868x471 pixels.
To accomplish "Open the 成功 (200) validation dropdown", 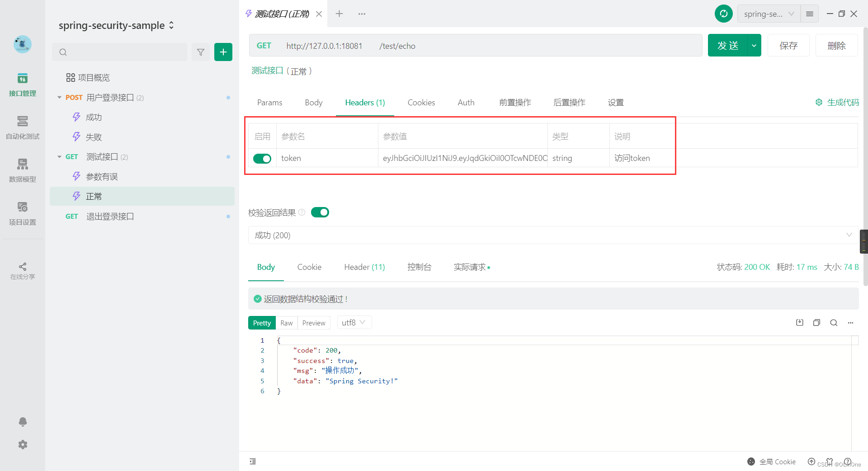I will click(x=849, y=235).
